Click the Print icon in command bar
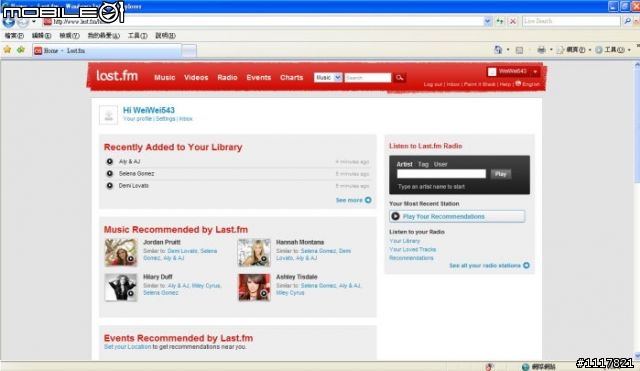 541,50
